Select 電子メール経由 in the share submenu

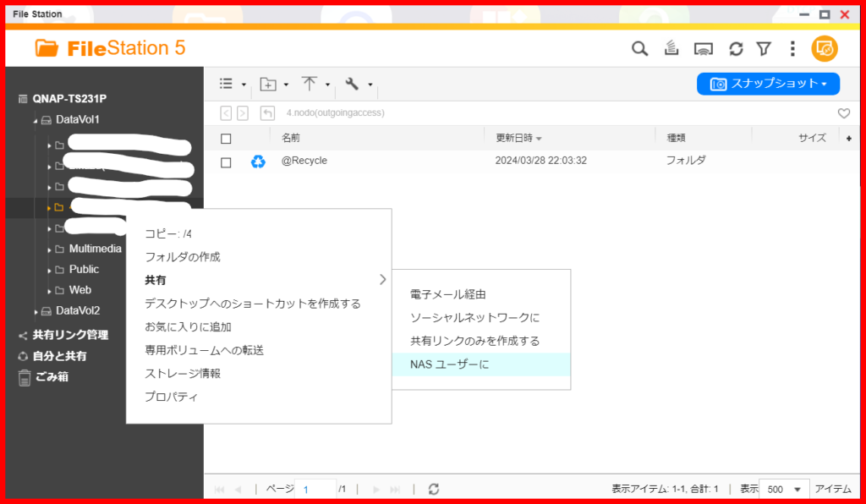coord(481,294)
